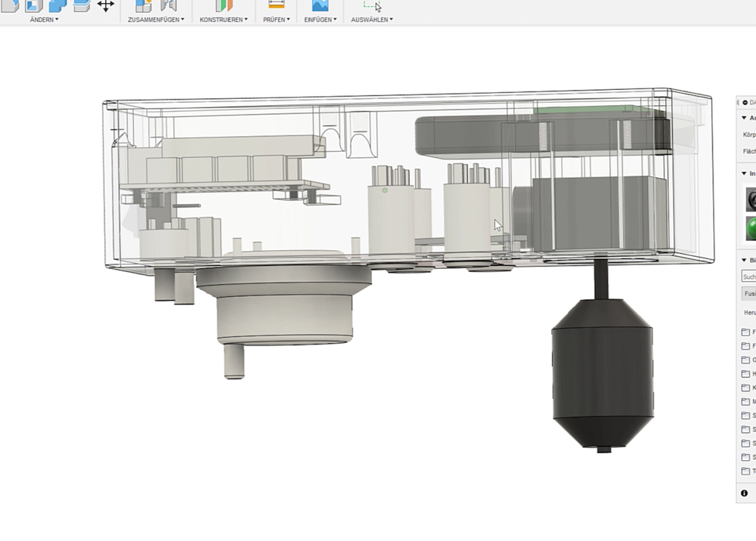Open the folder starting with G in library
The height and width of the screenshot is (541, 756).
click(x=748, y=360)
